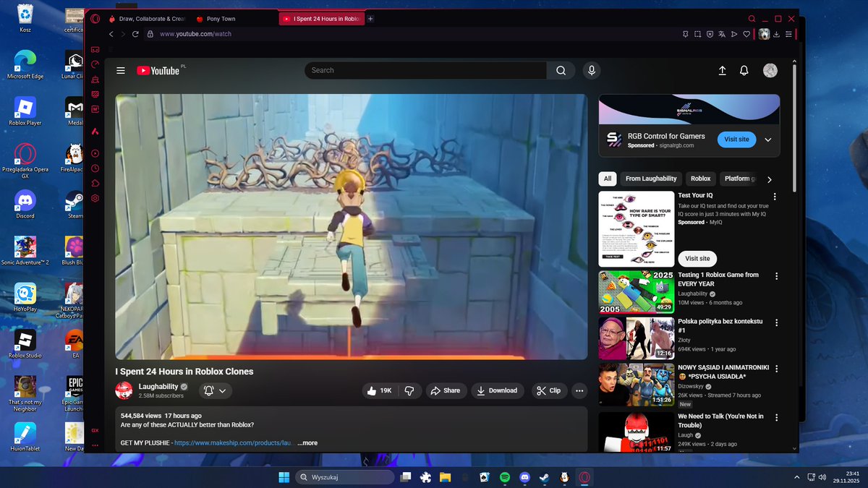Image resolution: width=868 pixels, height=488 pixels.
Task: Switch to Pony Town tab
Action: coord(234,19)
